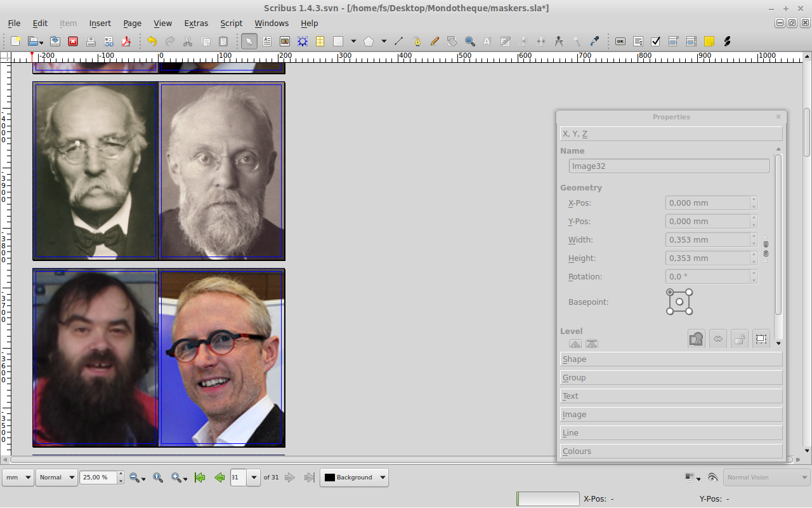Screen dimensions: 812x508
Task: Open the Insert Polygon dropdown arrow
Action: [384, 41]
